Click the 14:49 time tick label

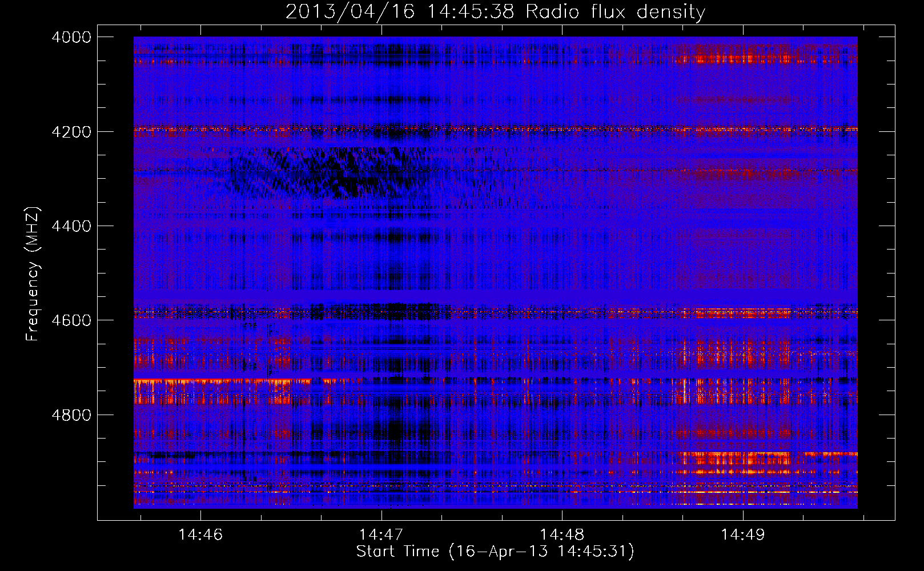point(742,534)
